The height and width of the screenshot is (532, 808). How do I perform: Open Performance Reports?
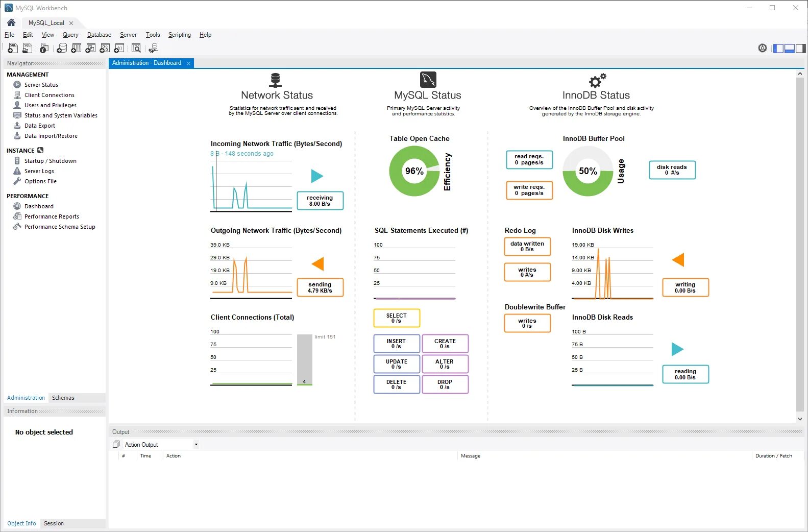click(x=52, y=216)
